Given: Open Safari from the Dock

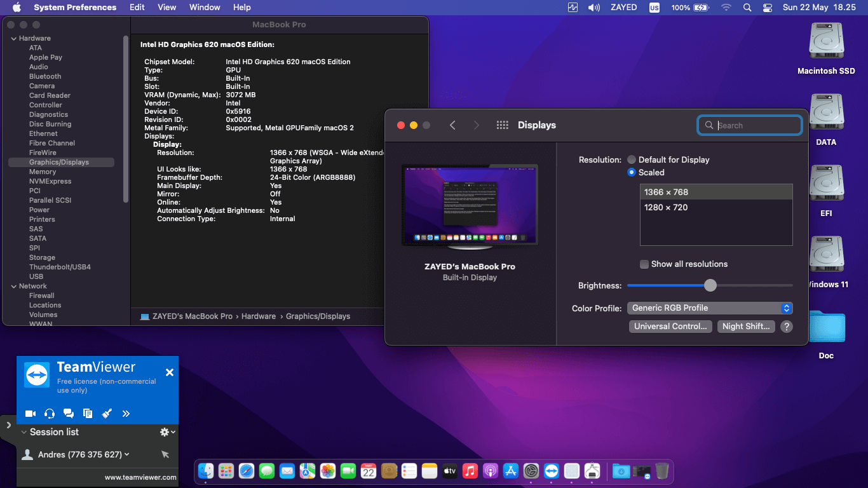Looking at the screenshot, I should (x=247, y=471).
